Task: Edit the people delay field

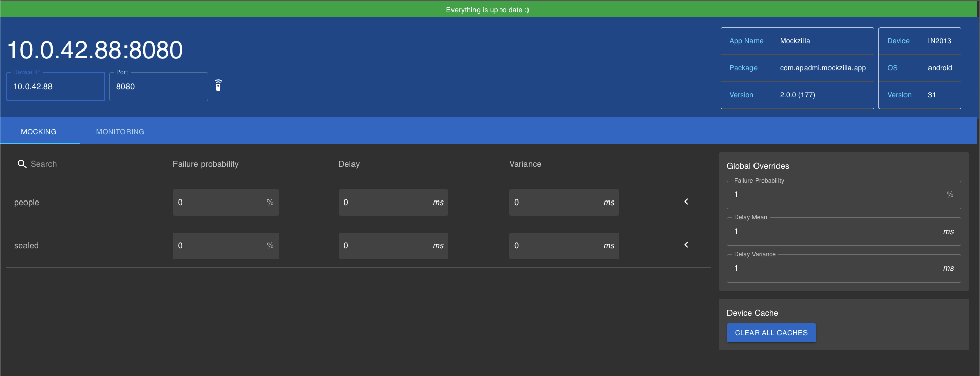Action: tap(385, 203)
